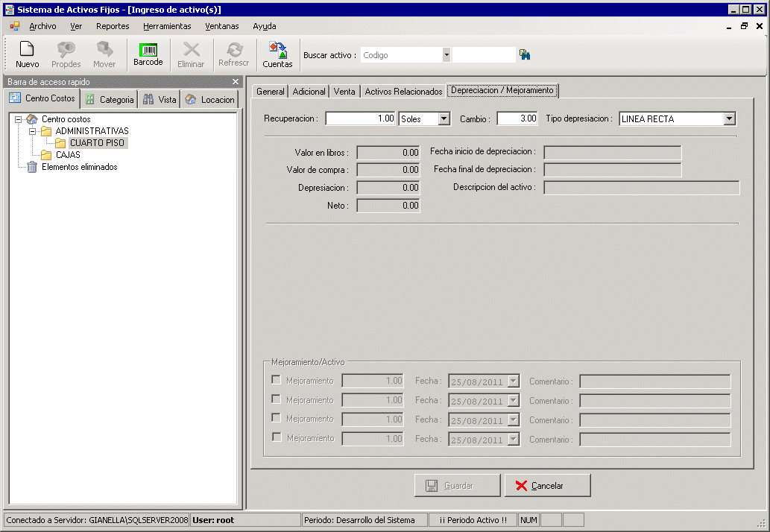Click the Mover toolbar icon

point(104,54)
